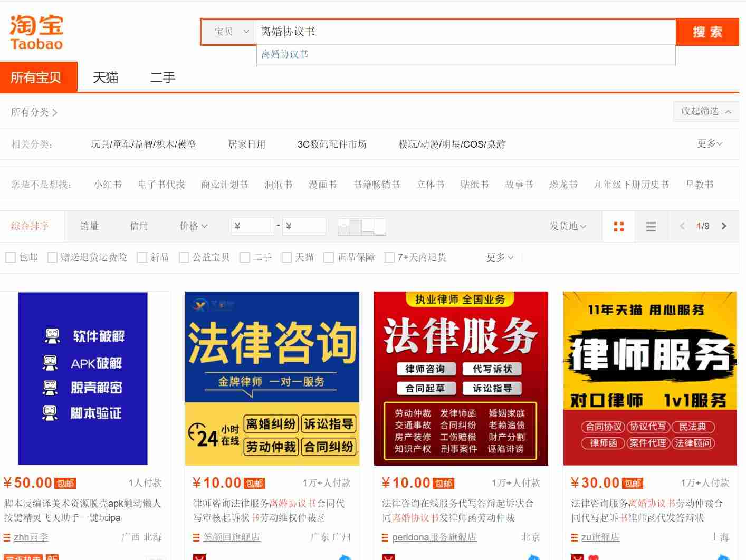
Task: Visit 笑颜回旗舰店 shop link
Action: pyautogui.click(x=232, y=537)
